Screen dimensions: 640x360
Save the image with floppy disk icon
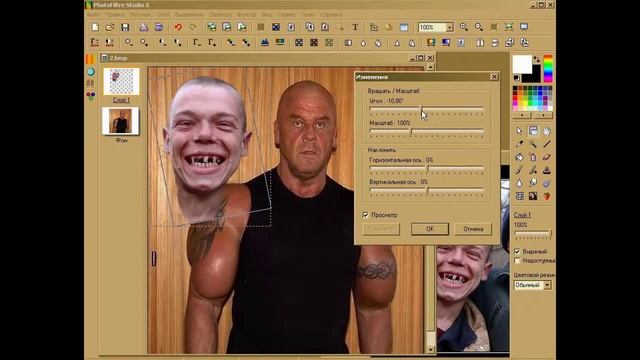[x=125, y=27]
